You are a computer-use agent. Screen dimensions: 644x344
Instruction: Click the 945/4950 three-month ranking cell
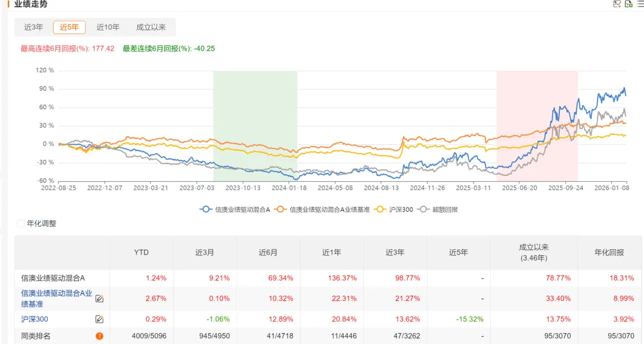215,336
